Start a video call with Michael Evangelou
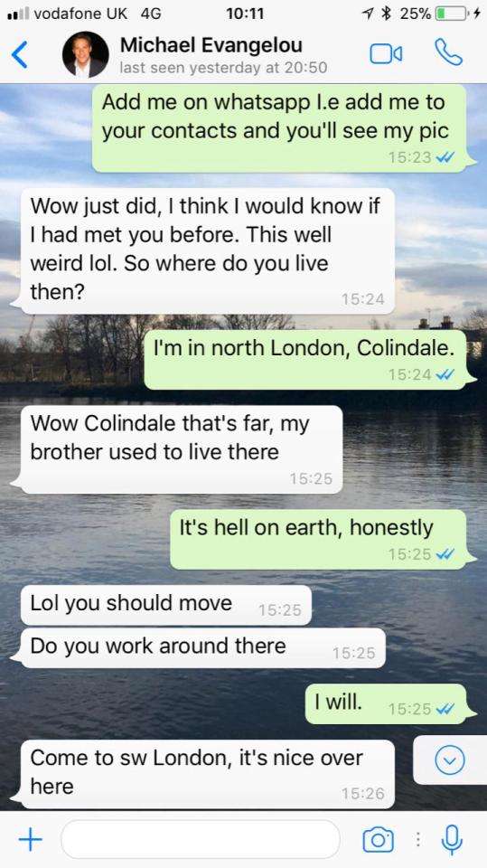 [x=386, y=53]
